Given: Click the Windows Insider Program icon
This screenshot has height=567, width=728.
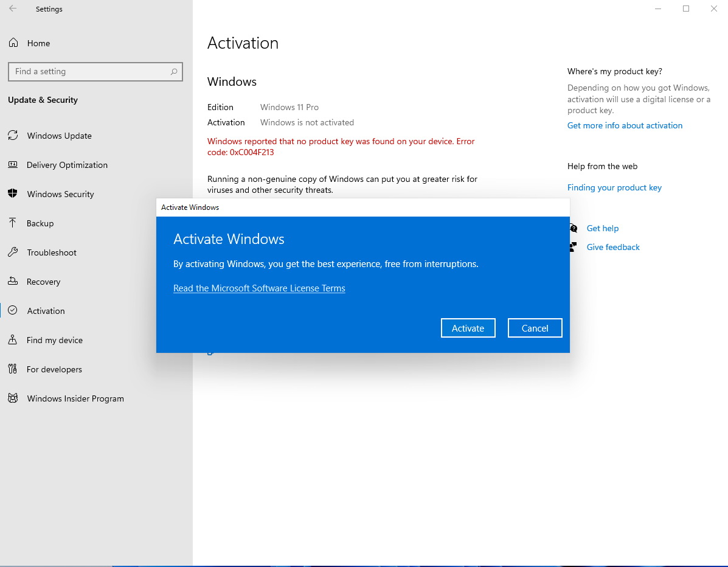Looking at the screenshot, I should point(13,398).
